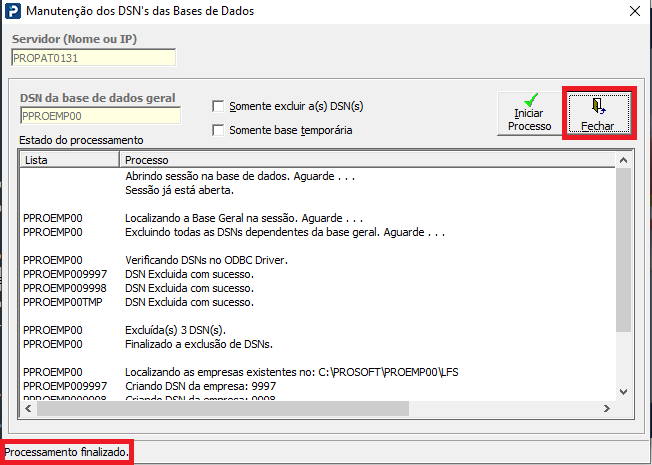This screenshot has height=465, width=652.
Task: Click the horizontal scrollbar right arrow
Action: point(607,408)
